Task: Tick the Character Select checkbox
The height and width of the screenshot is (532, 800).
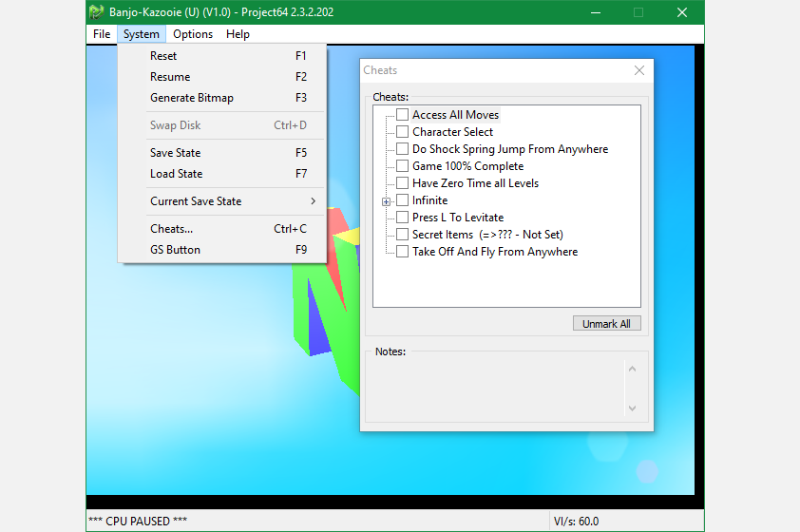Action: tap(403, 132)
